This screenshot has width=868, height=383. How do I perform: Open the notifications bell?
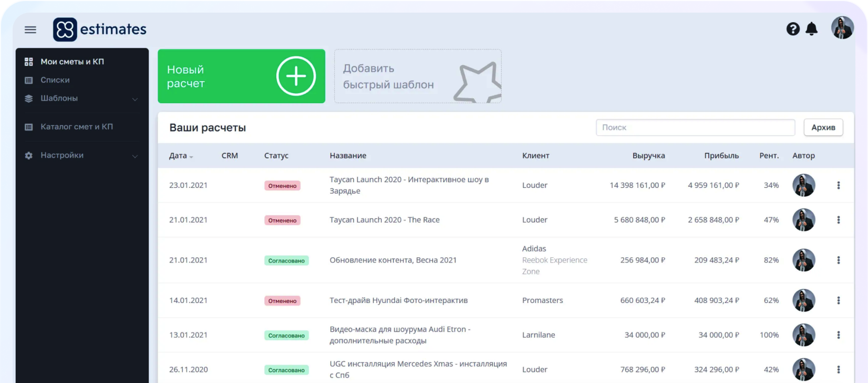coord(812,29)
